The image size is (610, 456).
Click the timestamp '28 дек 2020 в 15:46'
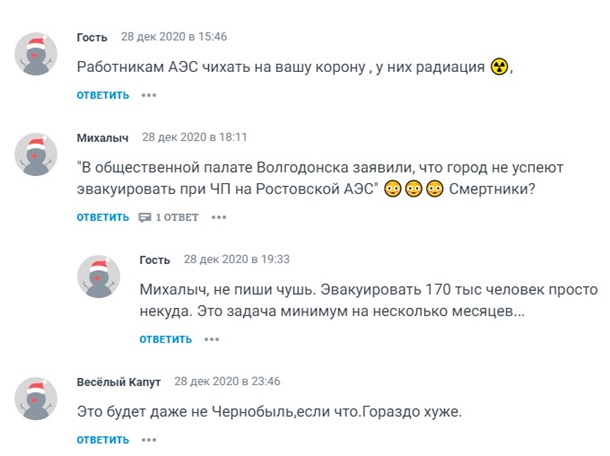pyautogui.click(x=174, y=37)
